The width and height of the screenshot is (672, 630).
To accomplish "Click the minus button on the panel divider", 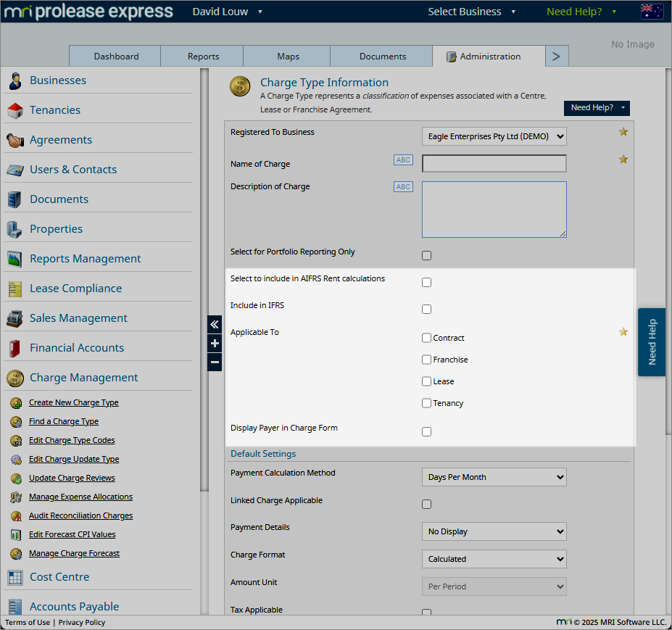I will tap(215, 362).
